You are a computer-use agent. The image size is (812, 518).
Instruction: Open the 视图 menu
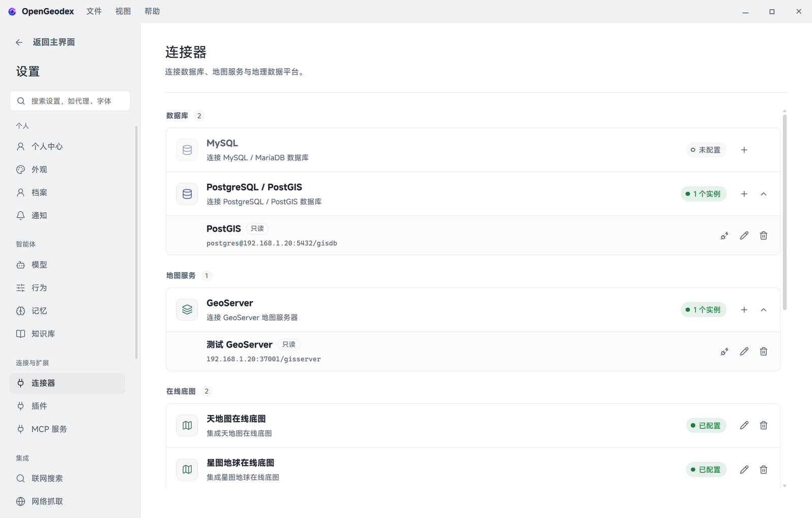tap(123, 11)
